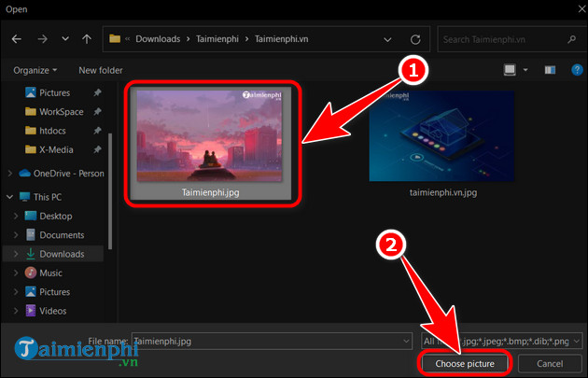
Task: Select the taimienphi.vn.jpg thumbnail
Action: (442, 137)
